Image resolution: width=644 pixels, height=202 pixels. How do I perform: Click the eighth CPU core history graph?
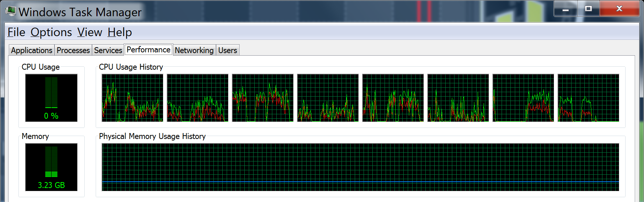[x=588, y=98]
